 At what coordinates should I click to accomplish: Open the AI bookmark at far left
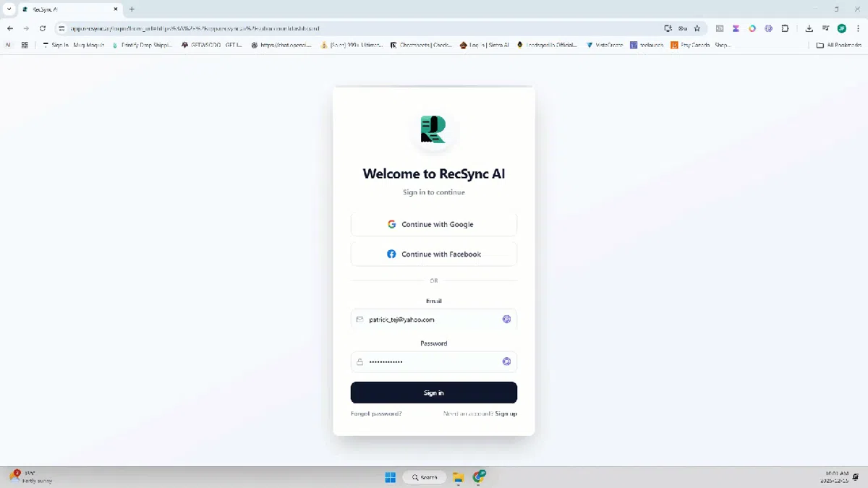click(9, 45)
